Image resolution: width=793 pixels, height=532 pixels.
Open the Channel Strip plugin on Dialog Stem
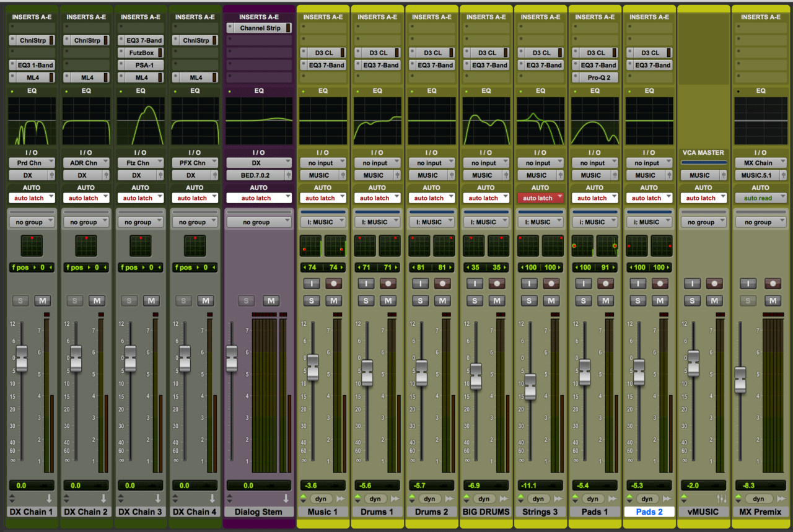pos(259,28)
